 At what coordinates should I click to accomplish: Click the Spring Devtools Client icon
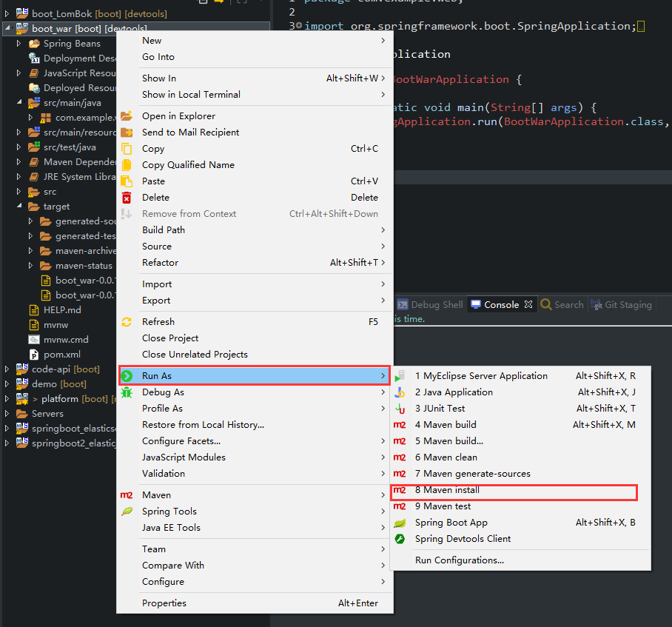[399, 539]
